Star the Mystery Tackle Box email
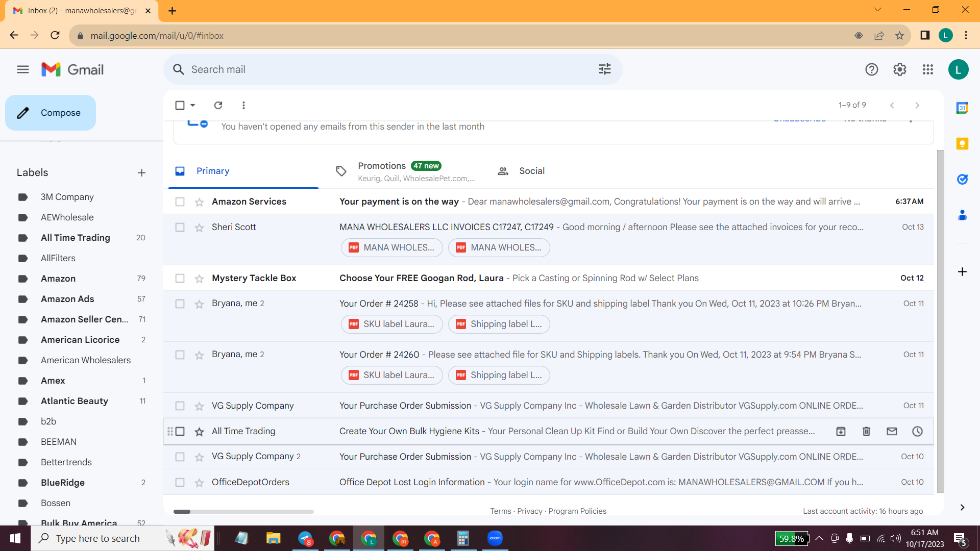The width and height of the screenshot is (980, 551). [199, 279]
